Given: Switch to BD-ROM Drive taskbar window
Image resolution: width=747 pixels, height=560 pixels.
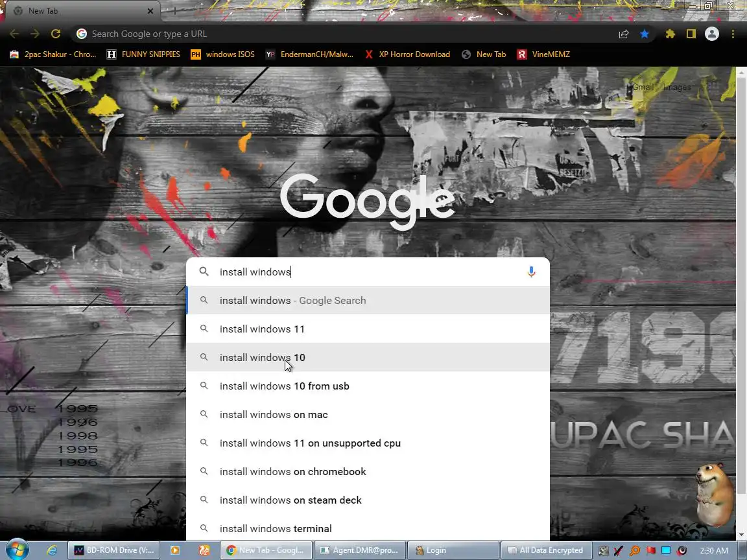Looking at the screenshot, I should tap(114, 550).
